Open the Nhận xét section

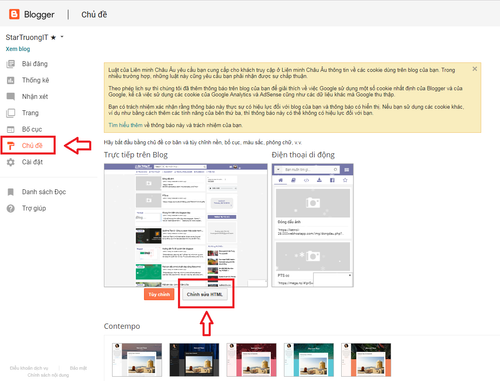35,96
